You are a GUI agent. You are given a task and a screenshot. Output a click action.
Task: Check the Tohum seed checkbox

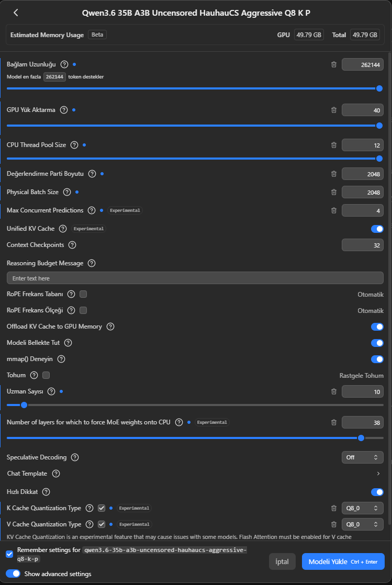(x=46, y=375)
